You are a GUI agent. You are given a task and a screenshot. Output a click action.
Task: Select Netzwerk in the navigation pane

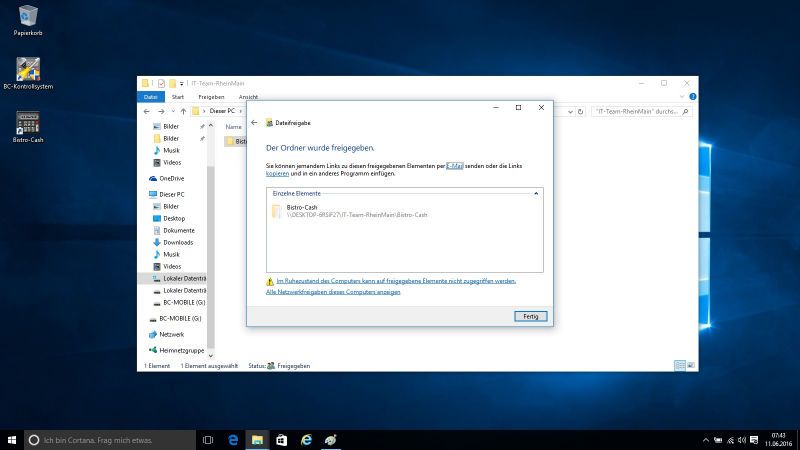(166, 335)
